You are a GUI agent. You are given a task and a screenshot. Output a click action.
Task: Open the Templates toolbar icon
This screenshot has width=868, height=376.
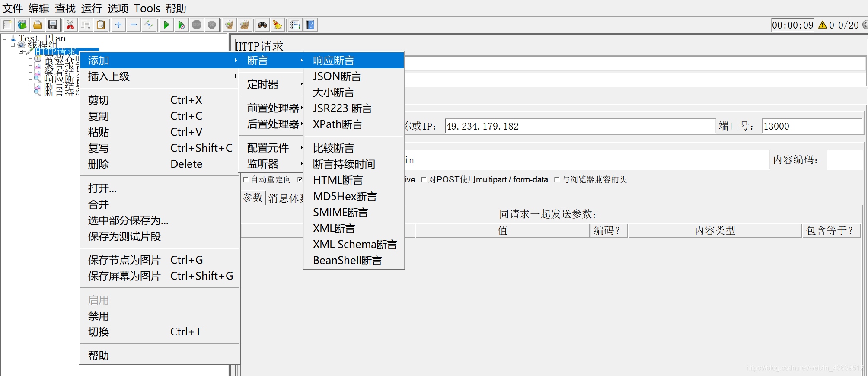tap(22, 25)
